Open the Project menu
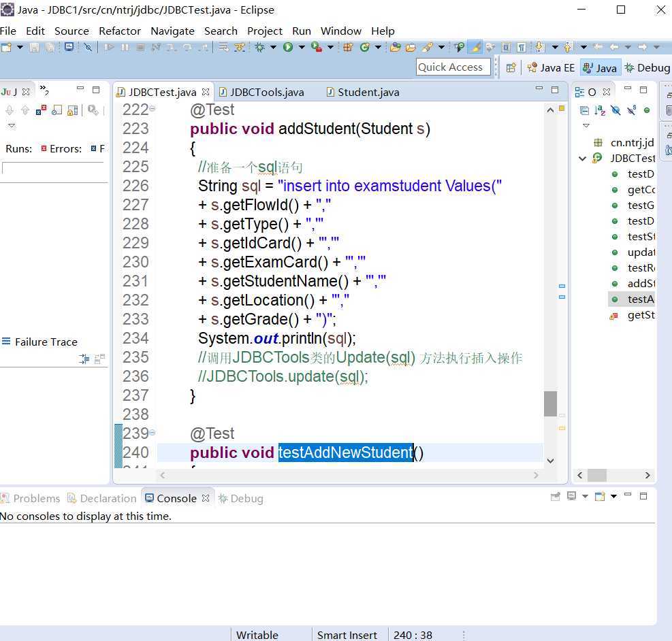The image size is (672, 641). pos(264,31)
